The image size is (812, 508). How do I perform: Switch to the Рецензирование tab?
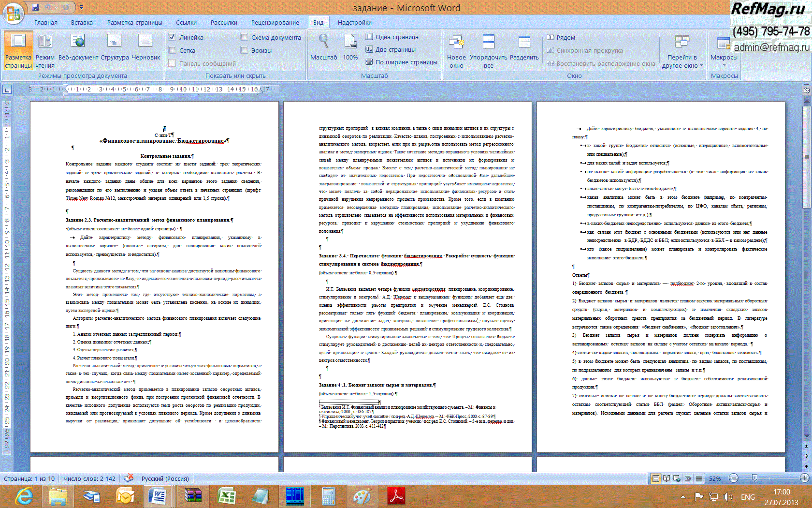[x=275, y=22]
